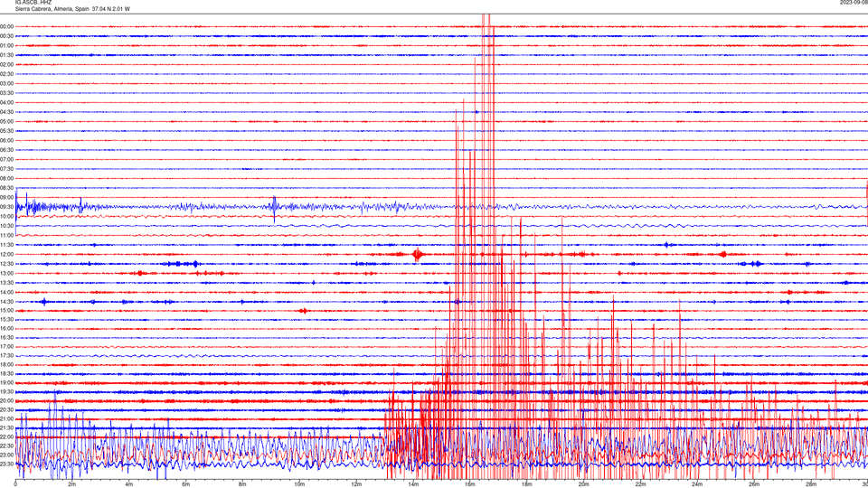Select the 00:00 time row label
The width and height of the screenshot is (868, 488).
coord(6,26)
